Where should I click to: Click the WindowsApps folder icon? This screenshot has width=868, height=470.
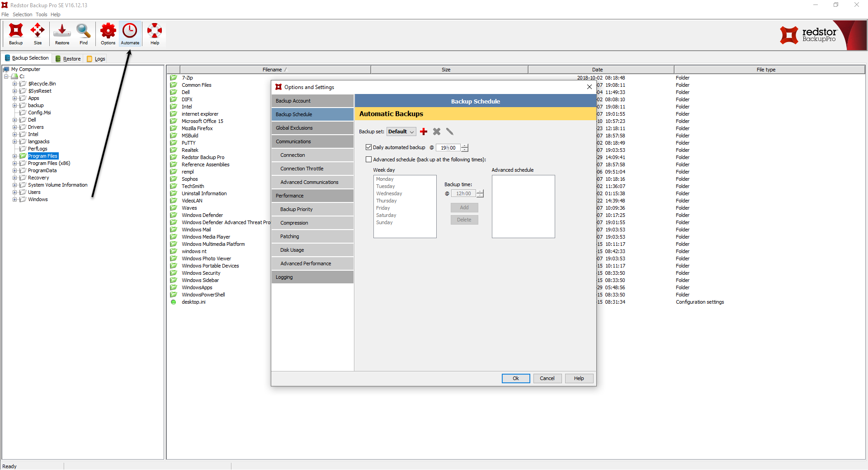click(x=174, y=287)
